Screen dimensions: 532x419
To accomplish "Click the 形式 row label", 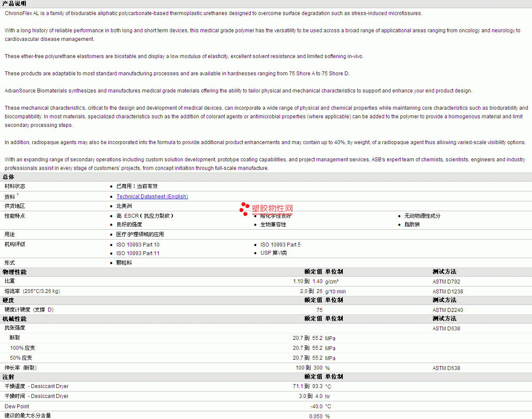I will 10,263.
